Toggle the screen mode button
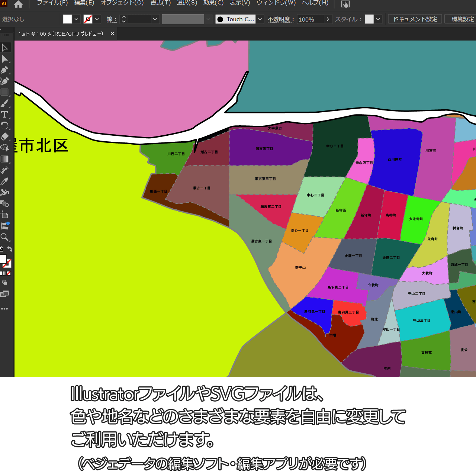 [4, 294]
